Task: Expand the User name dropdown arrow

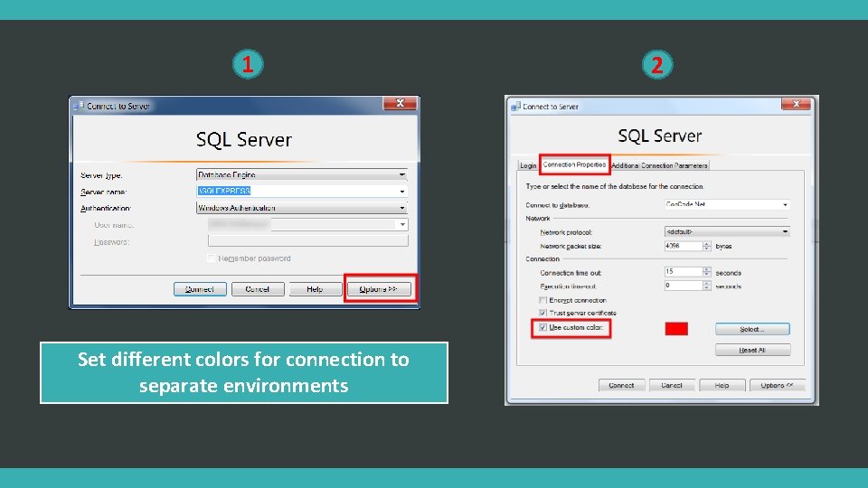Action: [402, 225]
